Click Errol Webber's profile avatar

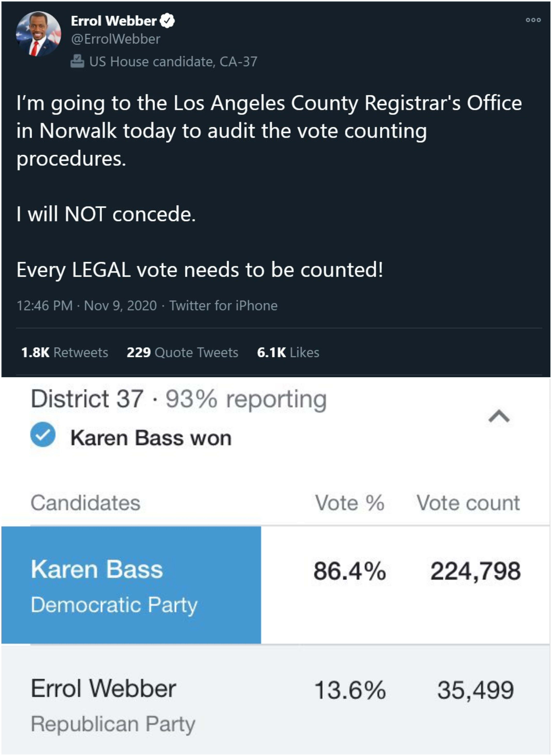pyautogui.click(x=38, y=34)
